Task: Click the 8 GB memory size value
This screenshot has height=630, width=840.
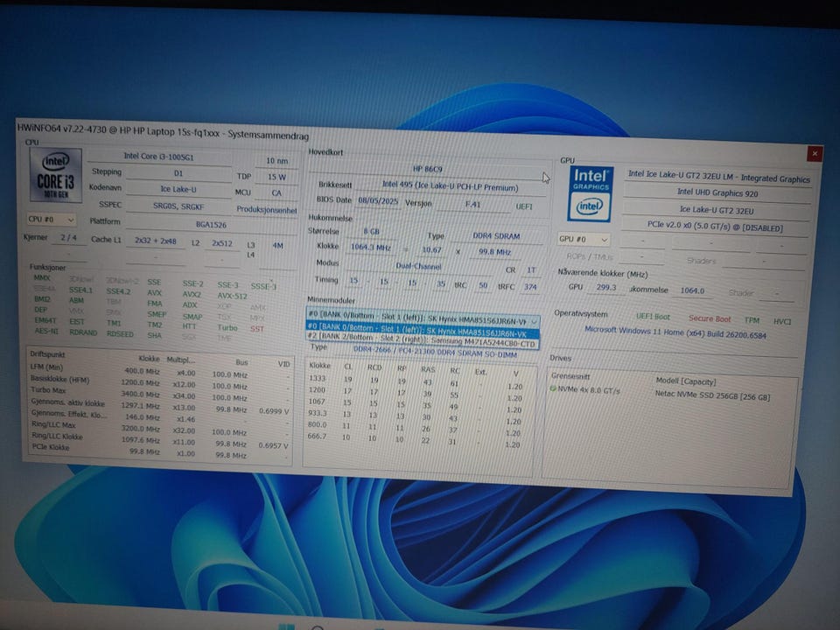Action: (371, 231)
